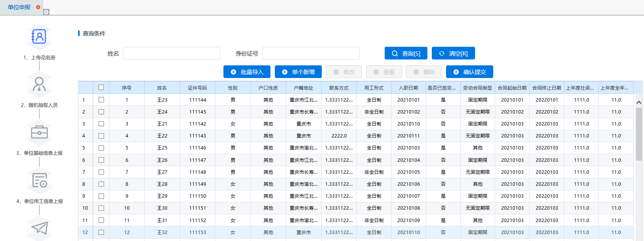Check the box for row 王30
Image resolution: width=644 pixels, height=241 pixels.
(101, 208)
